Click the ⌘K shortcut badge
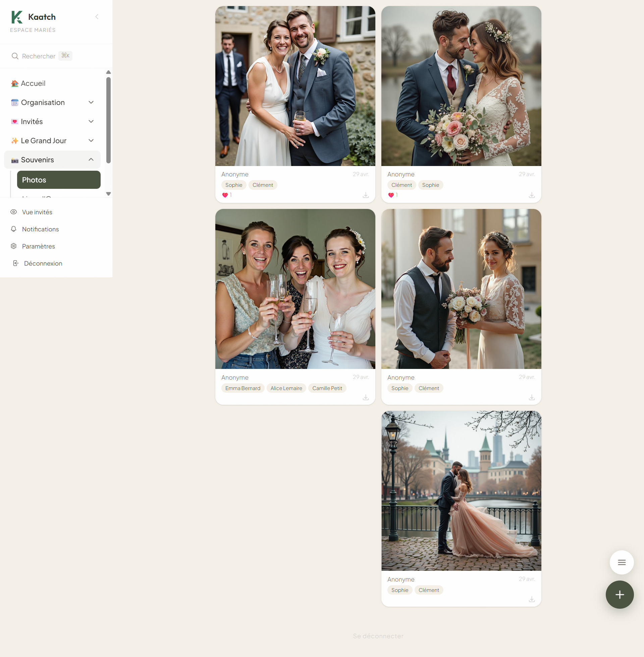Screen dimensions: 644x657 [x=65, y=56]
